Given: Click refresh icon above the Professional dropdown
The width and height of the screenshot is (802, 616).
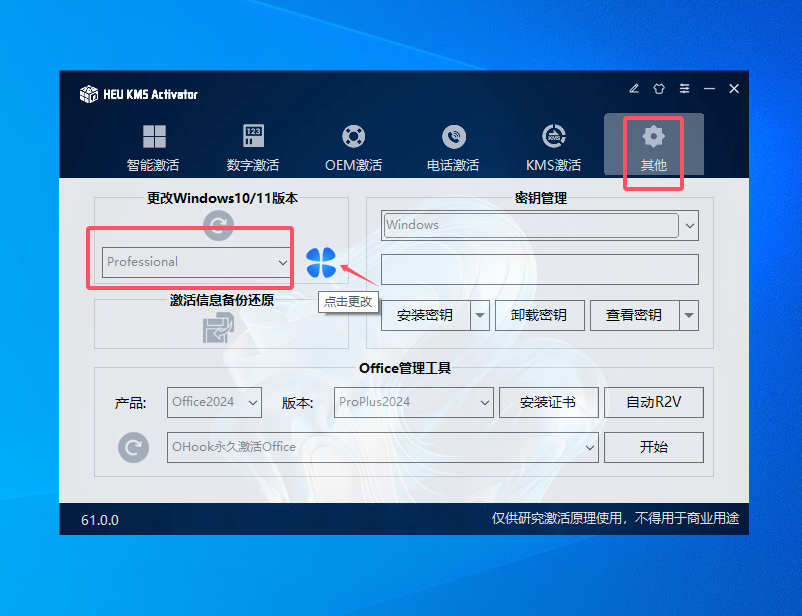Looking at the screenshot, I should click(218, 226).
